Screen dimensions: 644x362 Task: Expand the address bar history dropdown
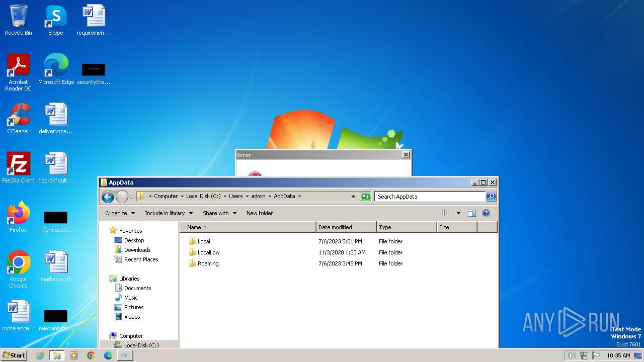pos(353,197)
